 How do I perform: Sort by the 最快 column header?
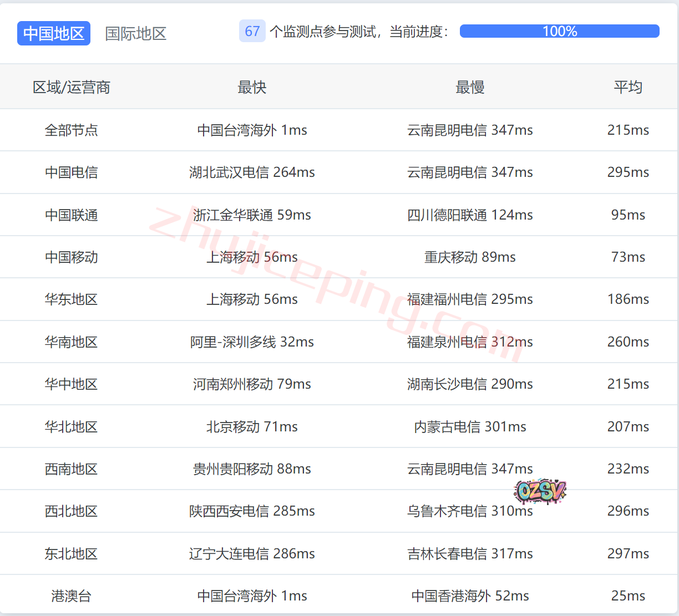(x=252, y=87)
